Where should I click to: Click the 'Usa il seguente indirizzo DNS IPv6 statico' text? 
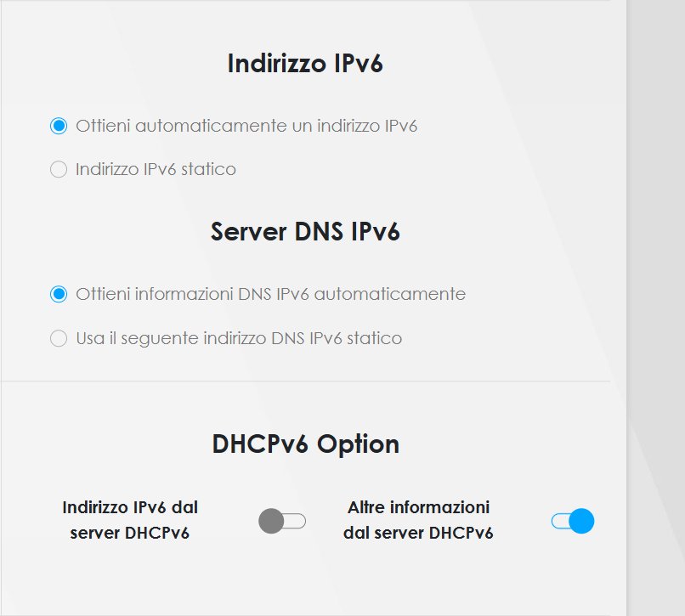pos(239,339)
